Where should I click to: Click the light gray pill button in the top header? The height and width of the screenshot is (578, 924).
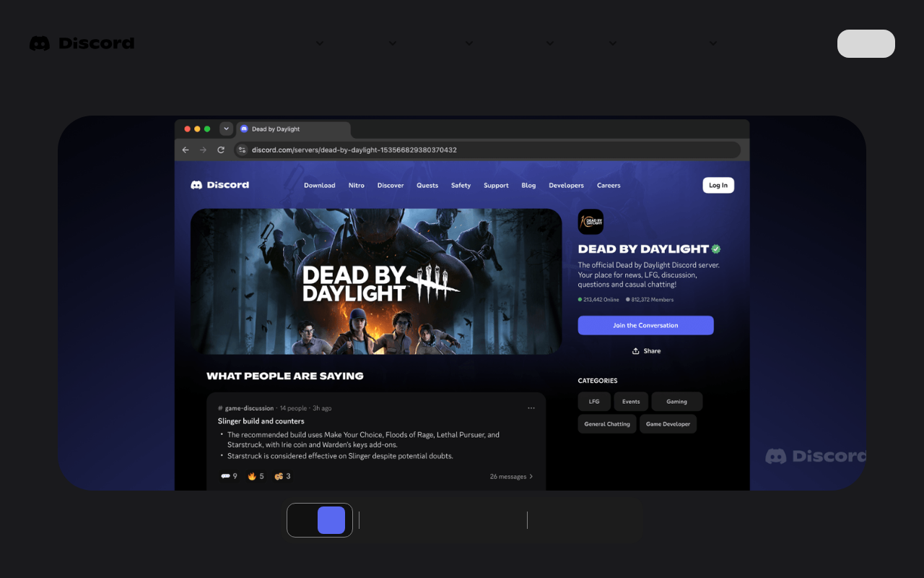[x=866, y=43]
